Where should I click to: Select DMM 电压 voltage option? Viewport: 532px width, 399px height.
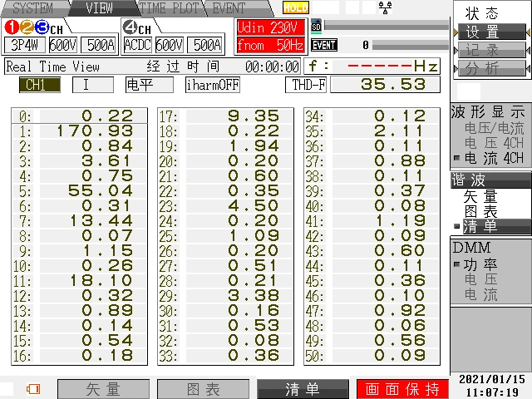pos(480,279)
